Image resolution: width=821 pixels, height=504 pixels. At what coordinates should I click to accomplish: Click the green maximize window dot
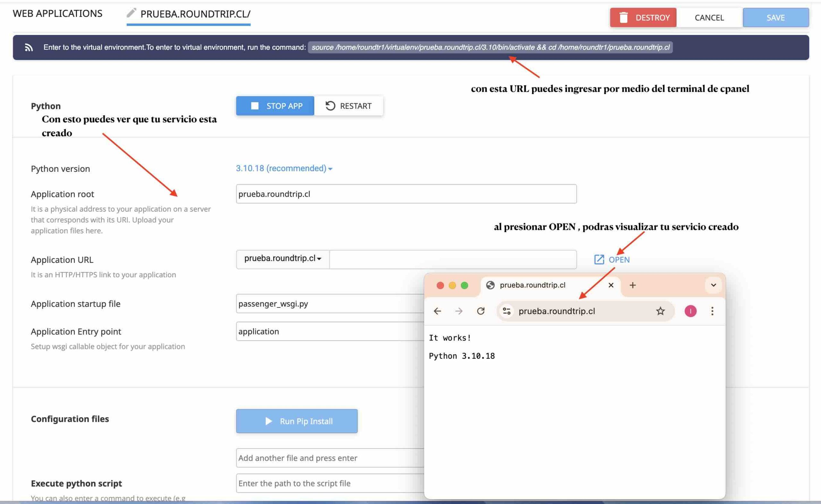pyautogui.click(x=464, y=285)
